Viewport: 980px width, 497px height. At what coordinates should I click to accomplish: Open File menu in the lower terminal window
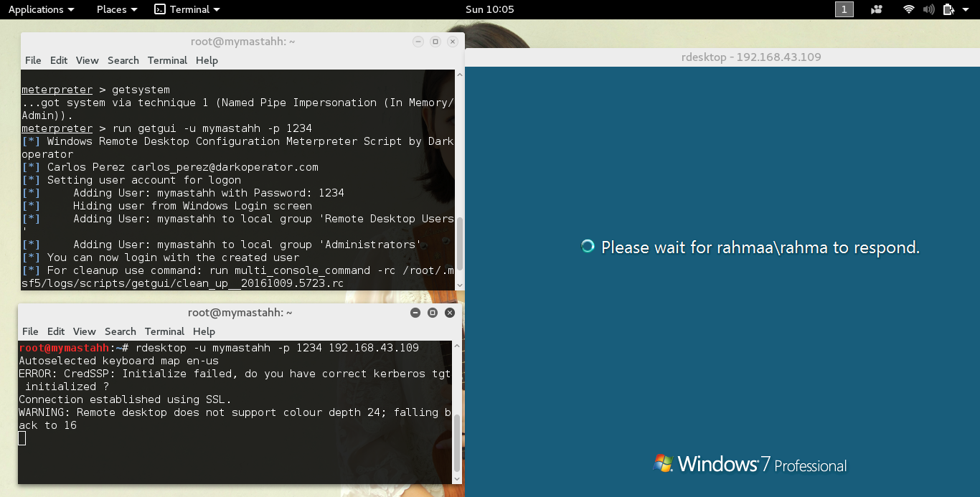click(x=30, y=331)
